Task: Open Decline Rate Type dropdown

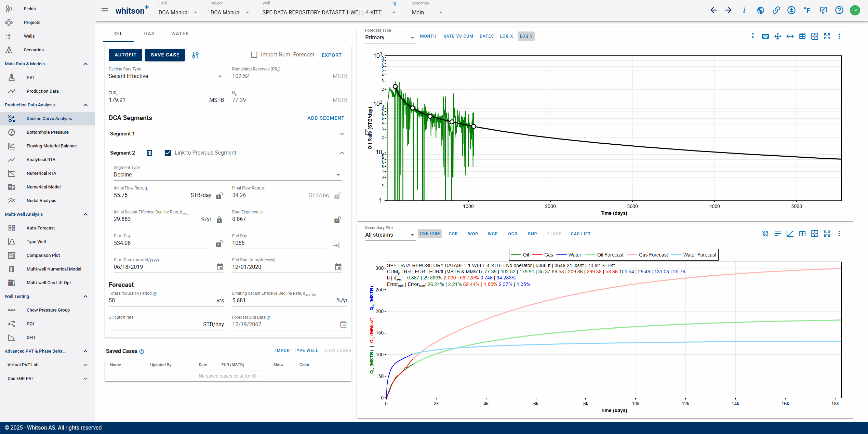Action: 166,76
